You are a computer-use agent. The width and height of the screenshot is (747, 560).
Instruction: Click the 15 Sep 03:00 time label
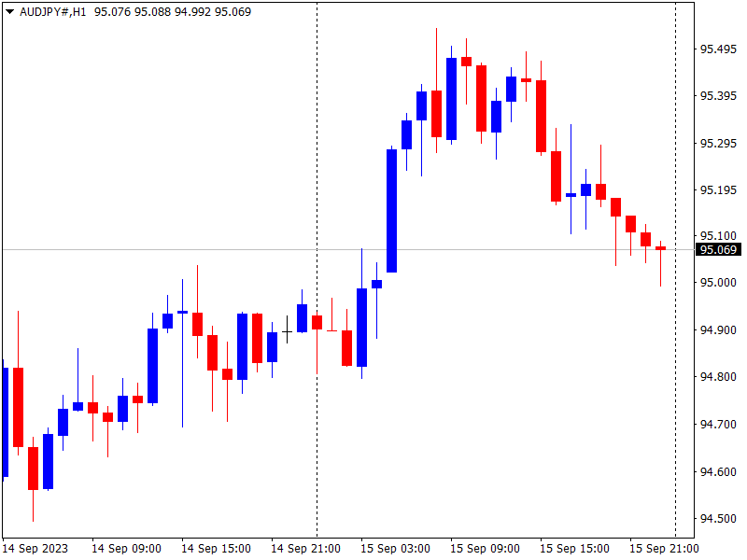(x=395, y=549)
